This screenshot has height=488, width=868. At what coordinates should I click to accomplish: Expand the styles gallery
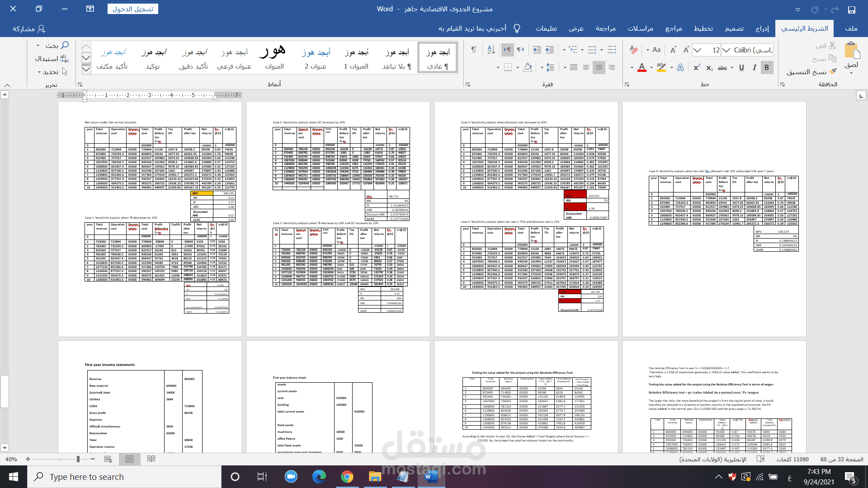86,69
